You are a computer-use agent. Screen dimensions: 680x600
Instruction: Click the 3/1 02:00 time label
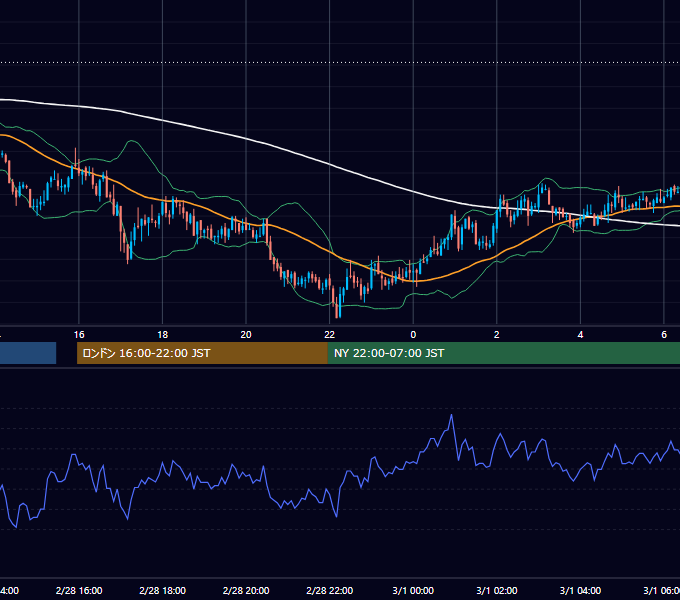click(x=497, y=590)
